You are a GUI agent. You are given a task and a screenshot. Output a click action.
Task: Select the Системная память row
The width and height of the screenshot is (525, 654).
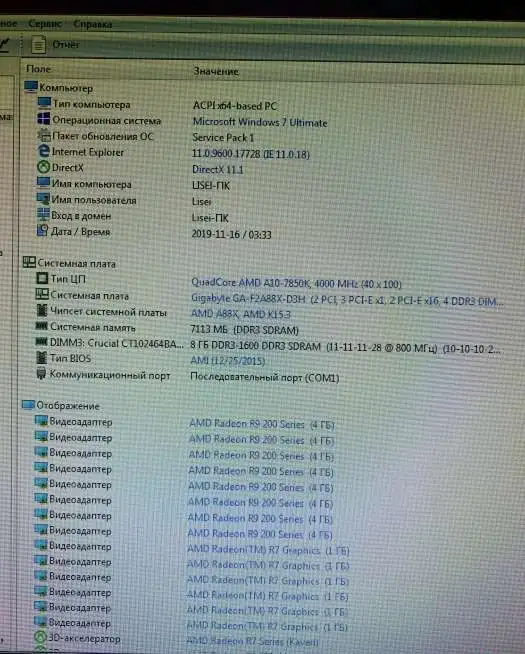tap(267, 329)
